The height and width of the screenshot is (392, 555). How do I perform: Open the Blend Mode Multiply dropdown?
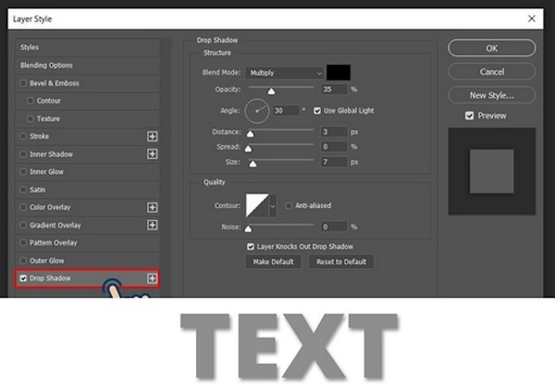coord(285,73)
